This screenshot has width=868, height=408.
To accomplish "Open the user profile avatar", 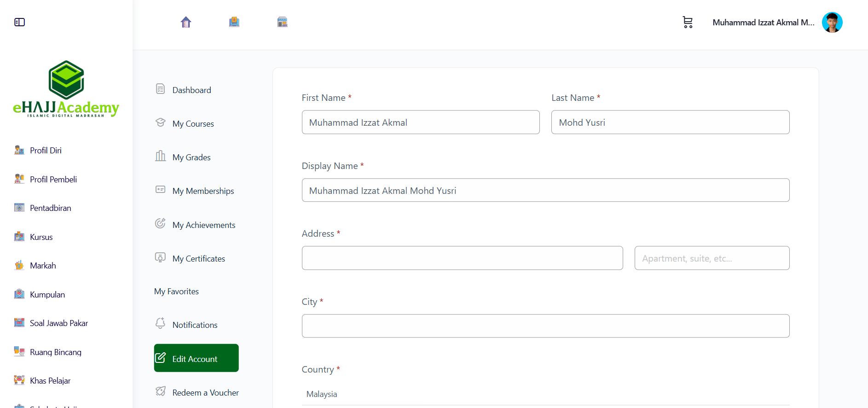I will 832,22.
